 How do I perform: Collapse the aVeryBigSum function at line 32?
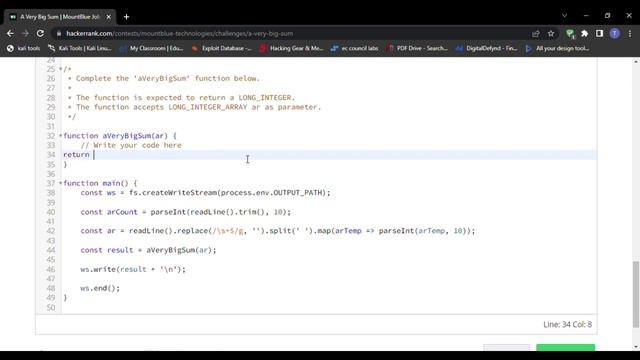[x=60, y=136]
